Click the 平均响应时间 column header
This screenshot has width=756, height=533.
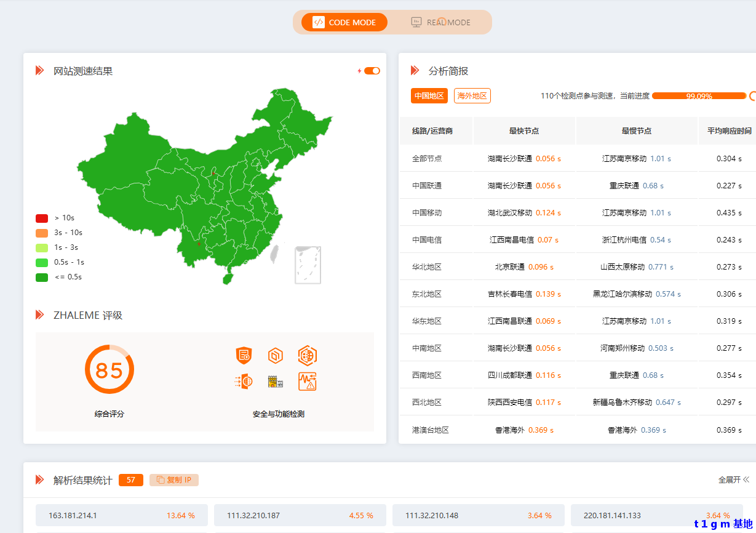[728, 131]
